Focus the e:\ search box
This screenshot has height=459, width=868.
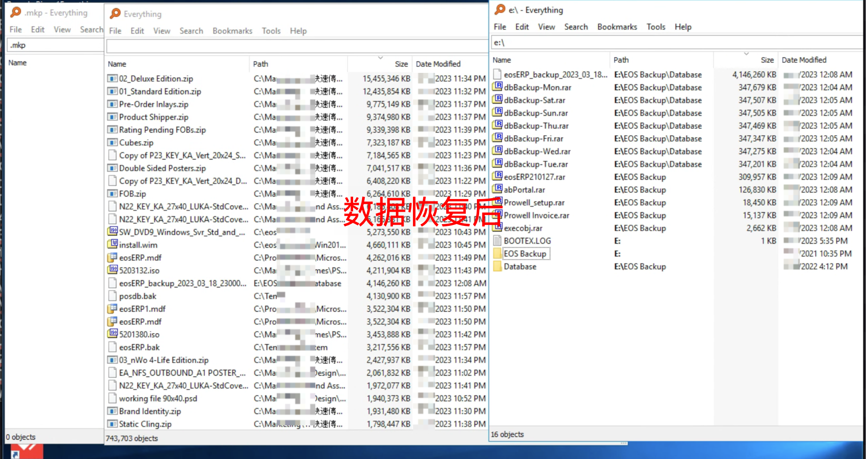pos(677,42)
